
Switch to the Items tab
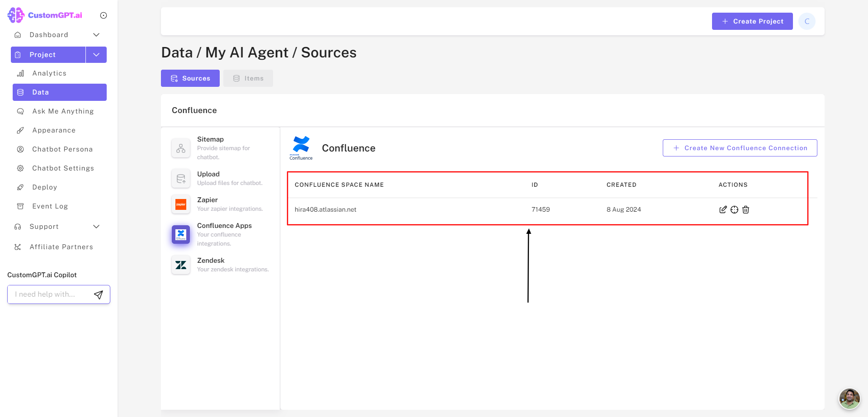[248, 78]
